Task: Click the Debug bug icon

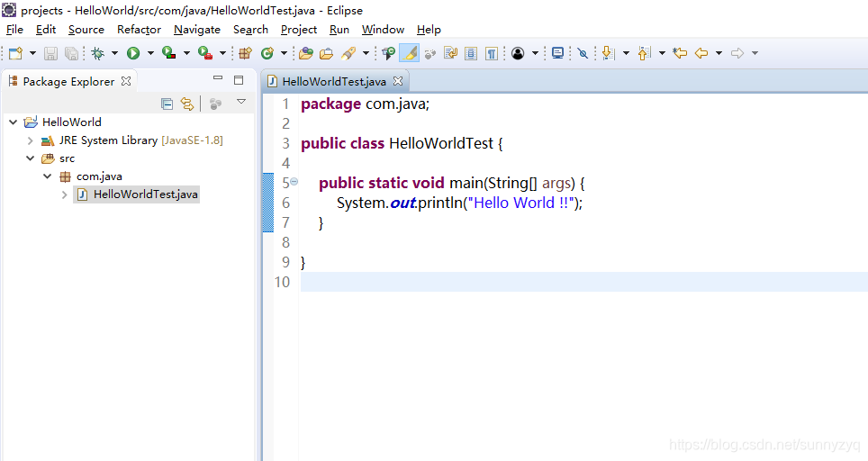Action: (x=98, y=53)
